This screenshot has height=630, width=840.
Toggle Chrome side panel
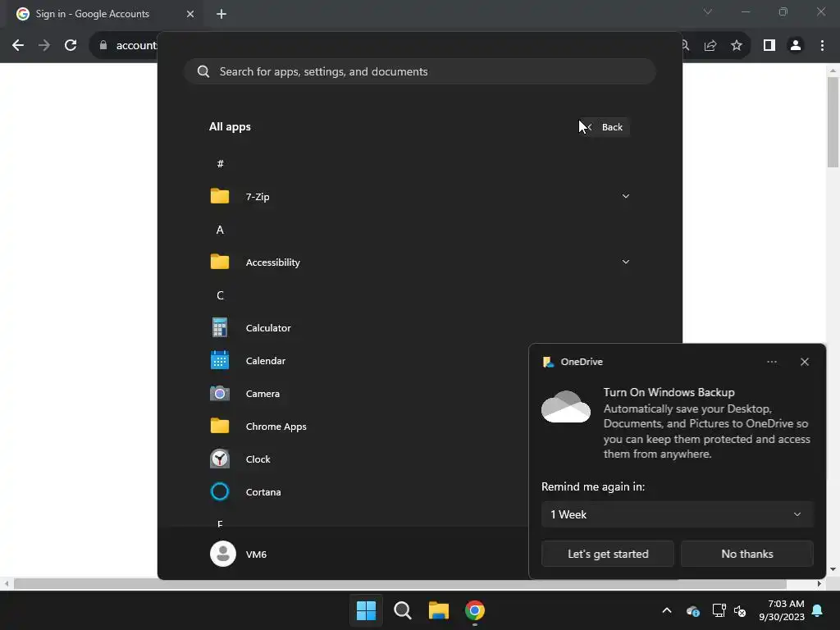(x=769, y=45)
